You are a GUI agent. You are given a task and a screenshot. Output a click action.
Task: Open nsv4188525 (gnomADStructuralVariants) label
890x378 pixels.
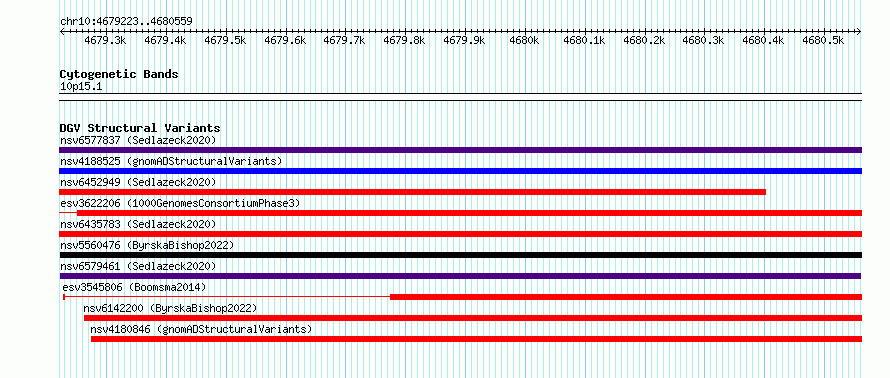171,161
